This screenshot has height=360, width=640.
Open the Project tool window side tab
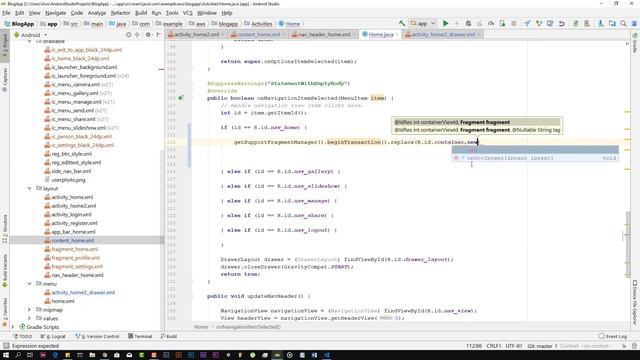coord(5,46)
